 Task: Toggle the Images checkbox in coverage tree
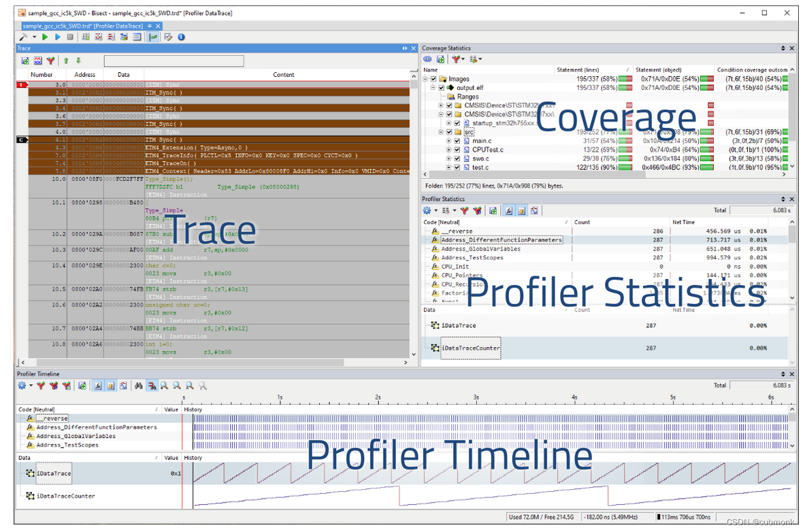click(x=433, y=79)
